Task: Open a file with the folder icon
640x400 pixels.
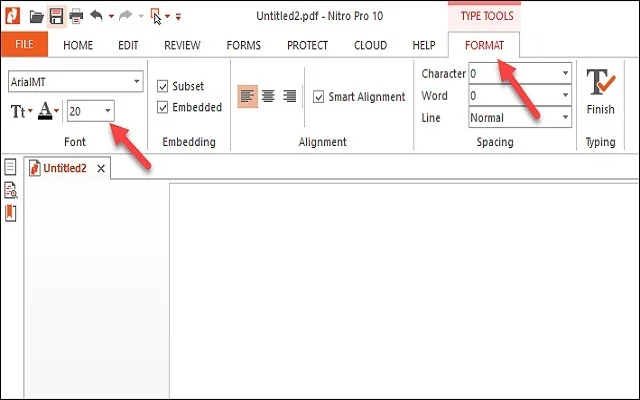Action: coord(36,17)
